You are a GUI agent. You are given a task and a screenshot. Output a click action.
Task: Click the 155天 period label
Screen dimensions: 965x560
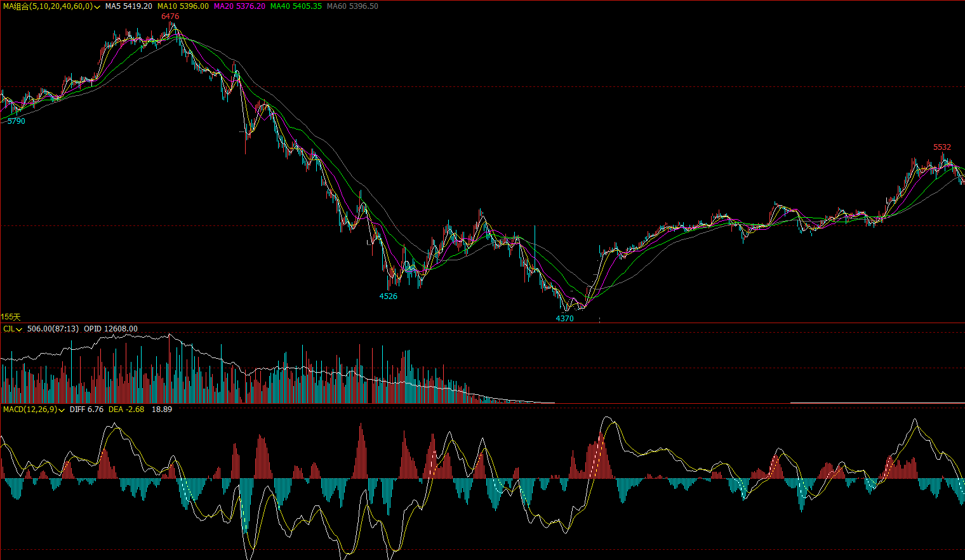tap(11, 317)
